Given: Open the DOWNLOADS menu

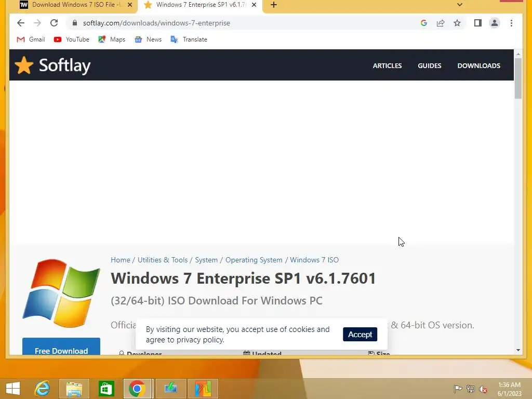Looking at the screenshot, I should [478, 66].
